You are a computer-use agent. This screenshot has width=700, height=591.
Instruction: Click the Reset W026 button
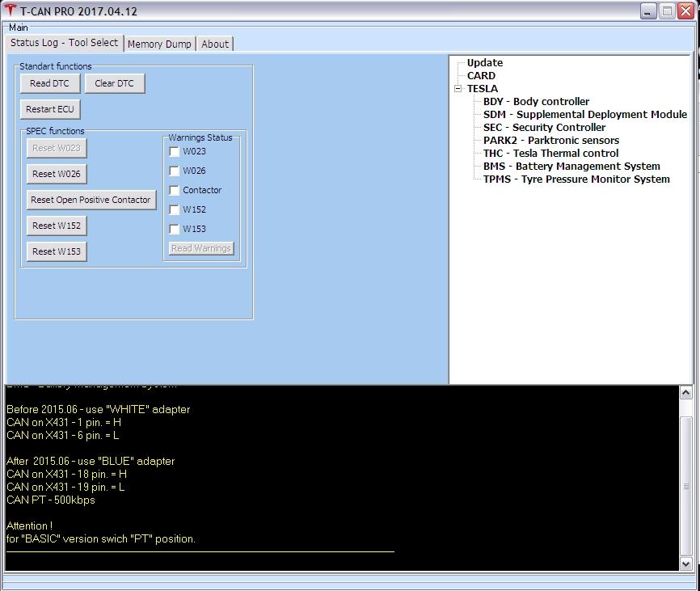(57, 174)
